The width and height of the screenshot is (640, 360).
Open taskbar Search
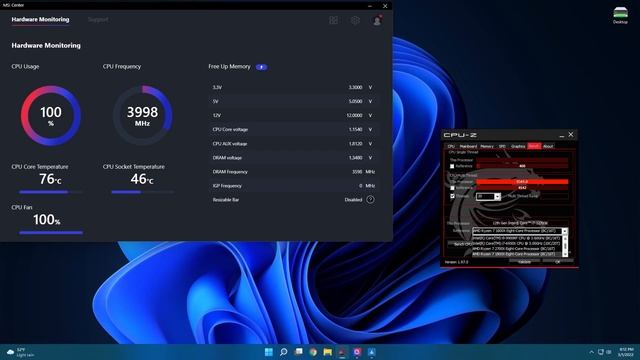(x=284, y=352)
